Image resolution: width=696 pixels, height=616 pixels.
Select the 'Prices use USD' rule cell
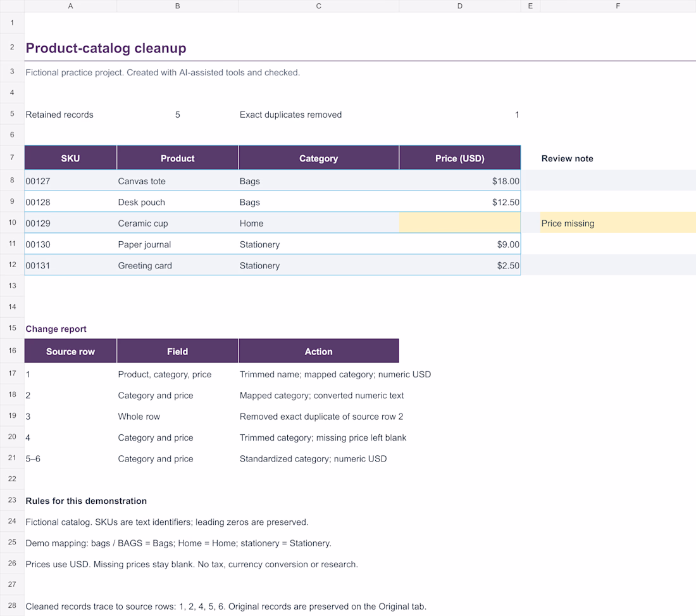point(192,564)
